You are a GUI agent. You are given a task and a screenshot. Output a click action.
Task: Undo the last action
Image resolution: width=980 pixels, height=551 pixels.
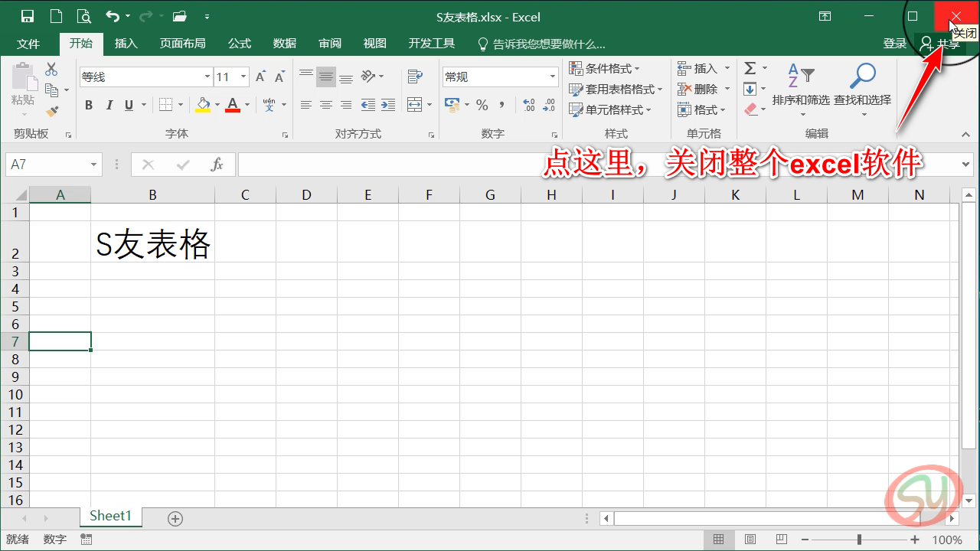[113, 16]
